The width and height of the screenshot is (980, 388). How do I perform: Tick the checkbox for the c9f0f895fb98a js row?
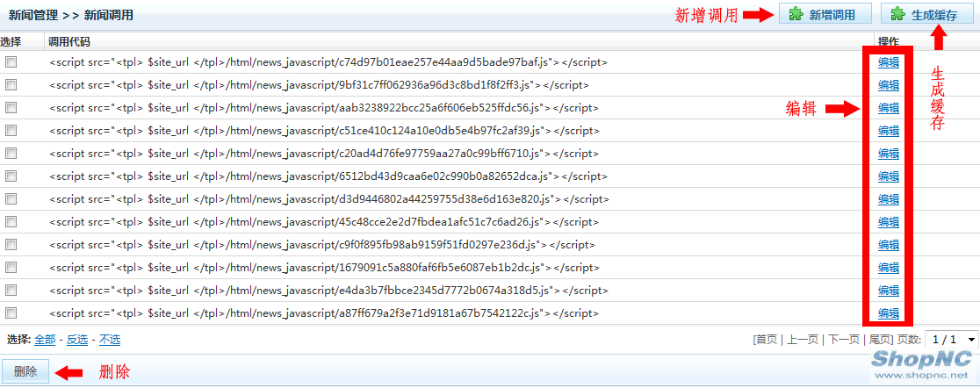[x=11, y=244]
